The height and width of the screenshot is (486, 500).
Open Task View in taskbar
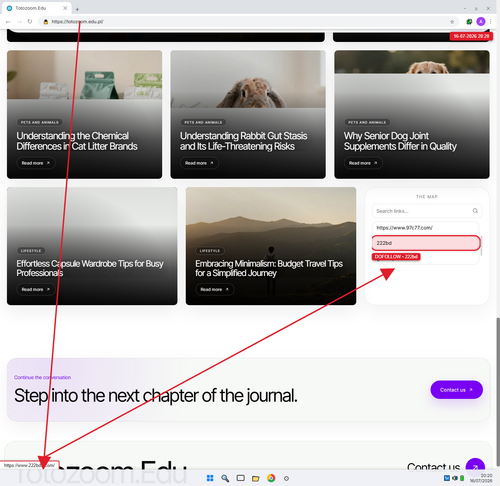(240, 478)
